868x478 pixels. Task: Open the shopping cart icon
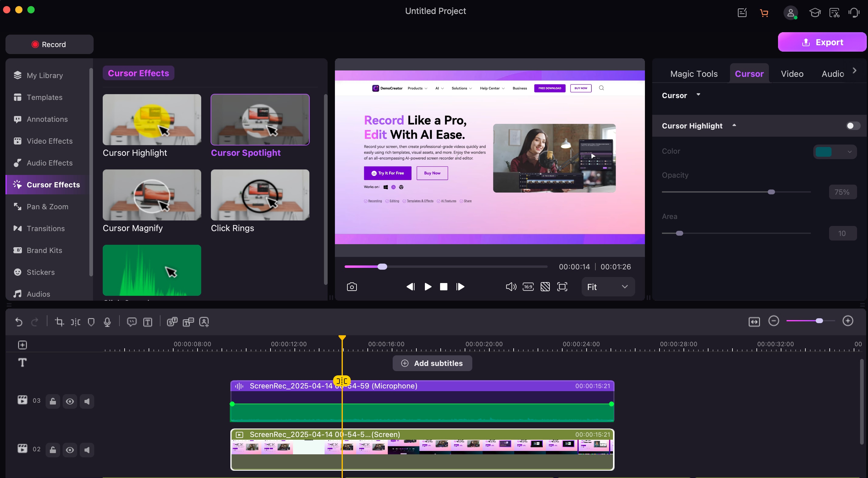point(764,13)
